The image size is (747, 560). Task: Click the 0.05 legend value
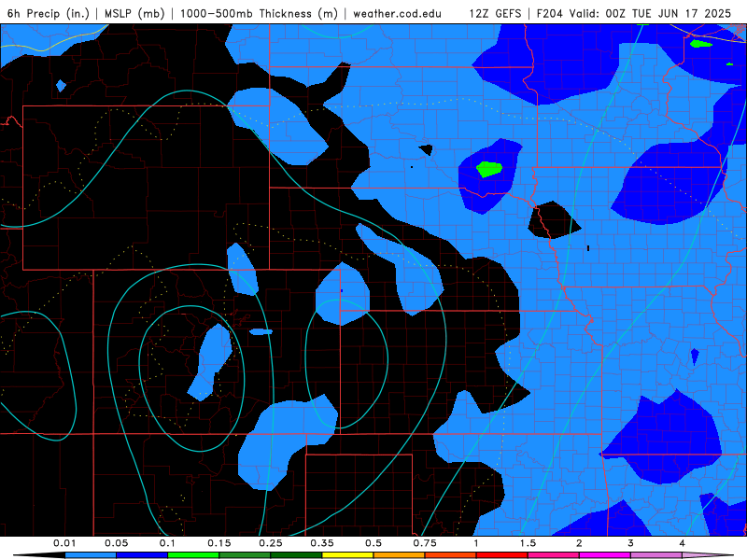(x=116, y=543)
